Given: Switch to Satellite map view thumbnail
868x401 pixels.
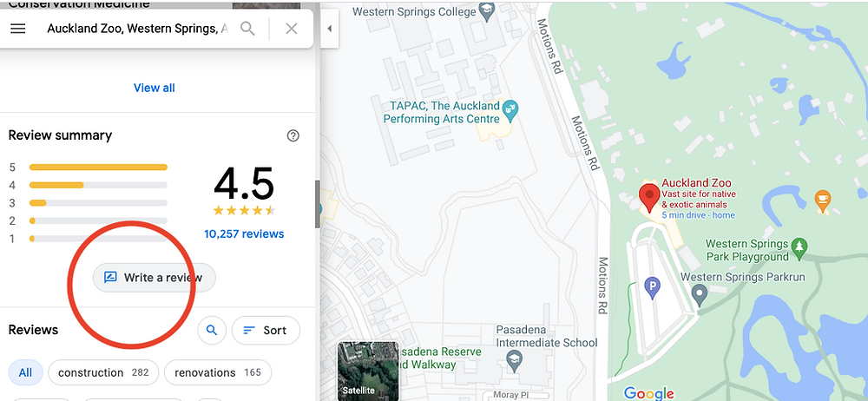Looking at the screenshot, I should pos(368,371).
